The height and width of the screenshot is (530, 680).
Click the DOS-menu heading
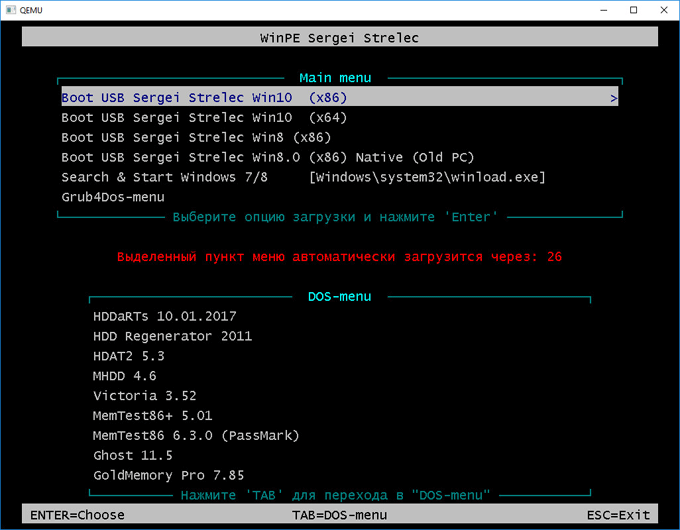tap(340, 297)
